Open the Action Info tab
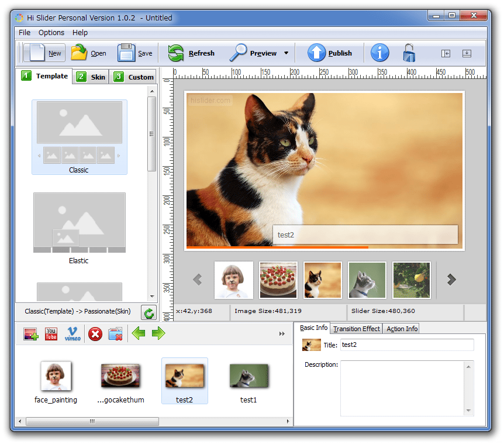Screen dimensions: 504x444 coord(402,329)
